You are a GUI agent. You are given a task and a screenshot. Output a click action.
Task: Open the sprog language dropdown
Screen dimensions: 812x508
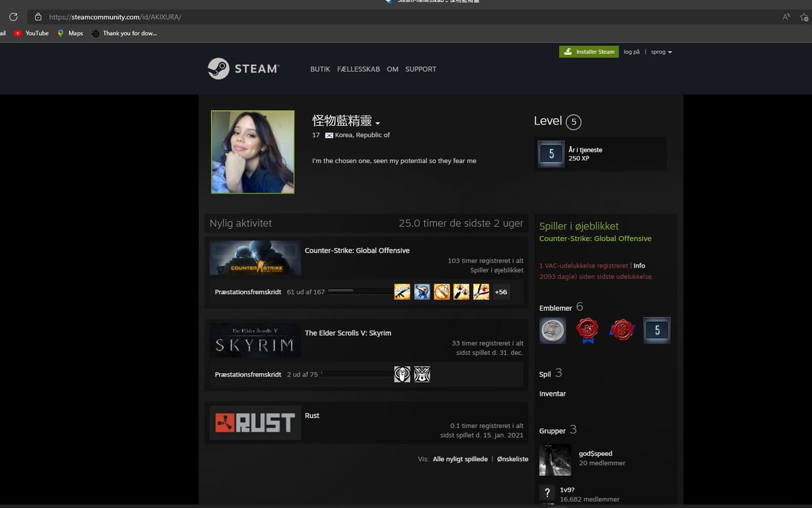point(661,52)
